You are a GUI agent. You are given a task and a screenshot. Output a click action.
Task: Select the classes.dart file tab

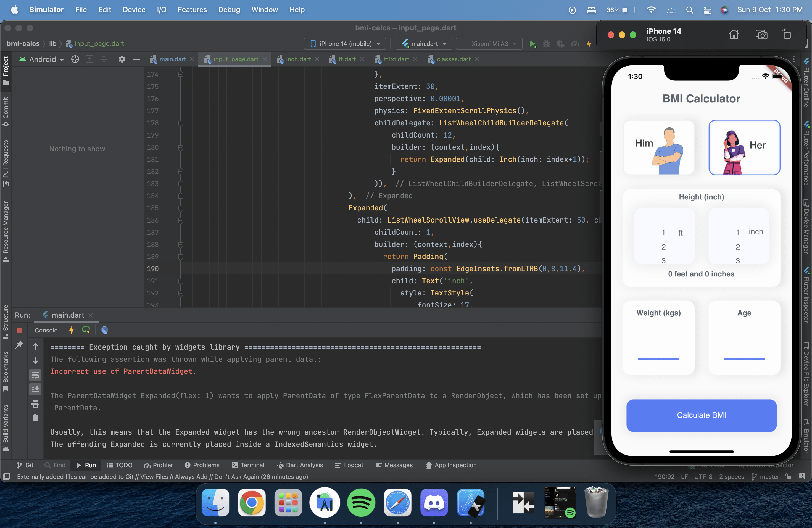click(x=451, y=59)
